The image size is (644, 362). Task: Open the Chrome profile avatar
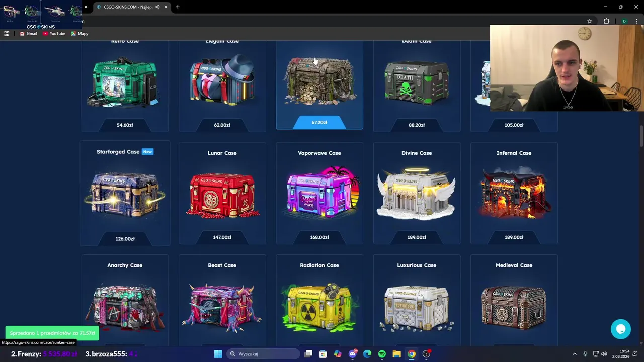[x=624, y=21]
